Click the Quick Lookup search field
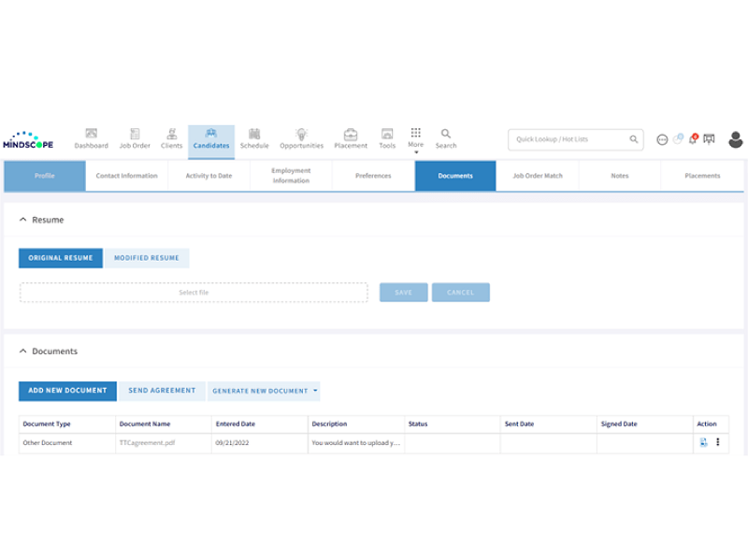The height and width of the screenshot is (560, 748). pyautogui.click(x=570, y=139)
